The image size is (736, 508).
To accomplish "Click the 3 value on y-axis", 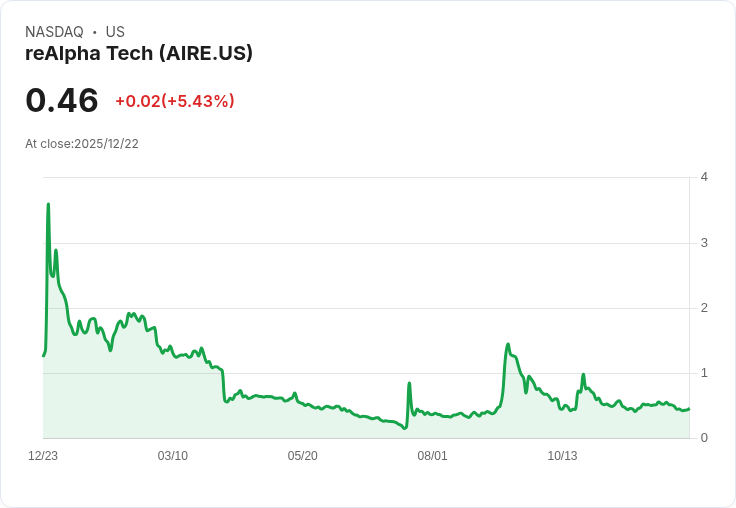I will tap(704, 243).
